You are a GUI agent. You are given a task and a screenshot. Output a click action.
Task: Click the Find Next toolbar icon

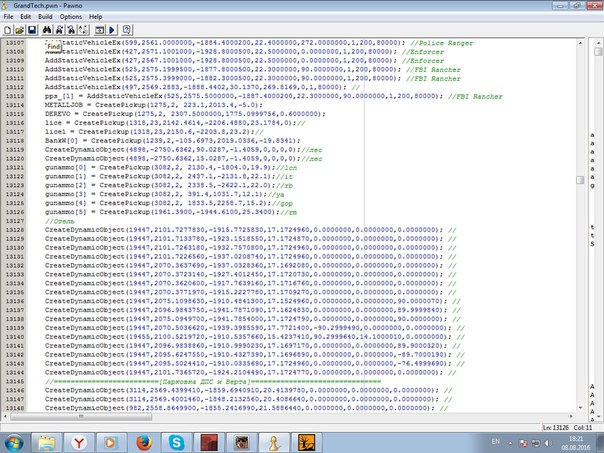click(59, 30)
